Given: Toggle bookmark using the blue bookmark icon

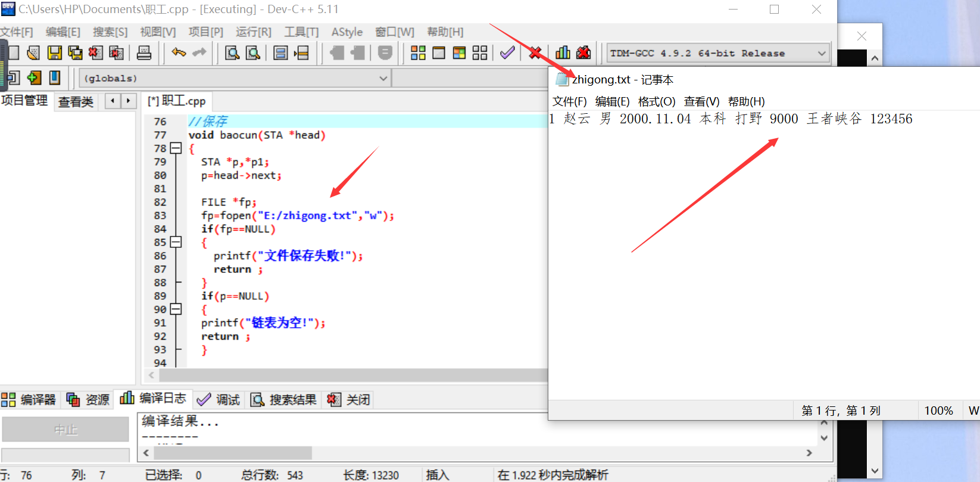Looking at the screenshot, I should [x=55, y=77].
